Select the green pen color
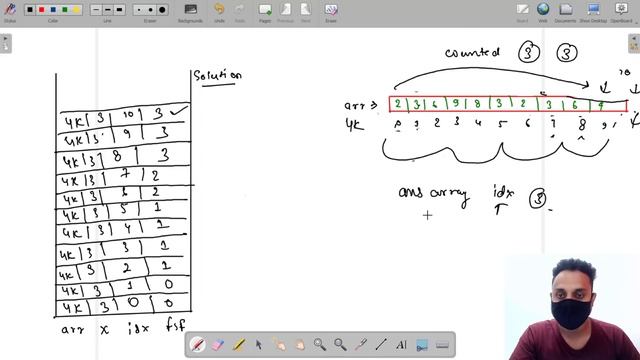Viewport: 640px width, 360px height. pos(64,9)
